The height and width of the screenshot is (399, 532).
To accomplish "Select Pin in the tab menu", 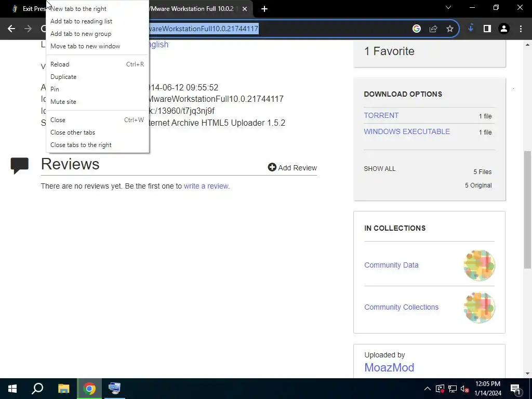I will point(97,89).
